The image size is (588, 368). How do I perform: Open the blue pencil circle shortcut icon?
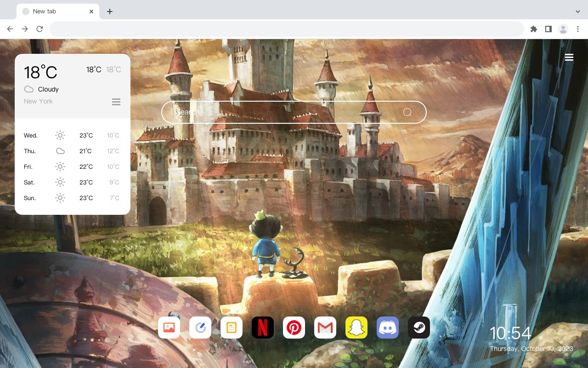pyautogui.click(x=200, y=328)
